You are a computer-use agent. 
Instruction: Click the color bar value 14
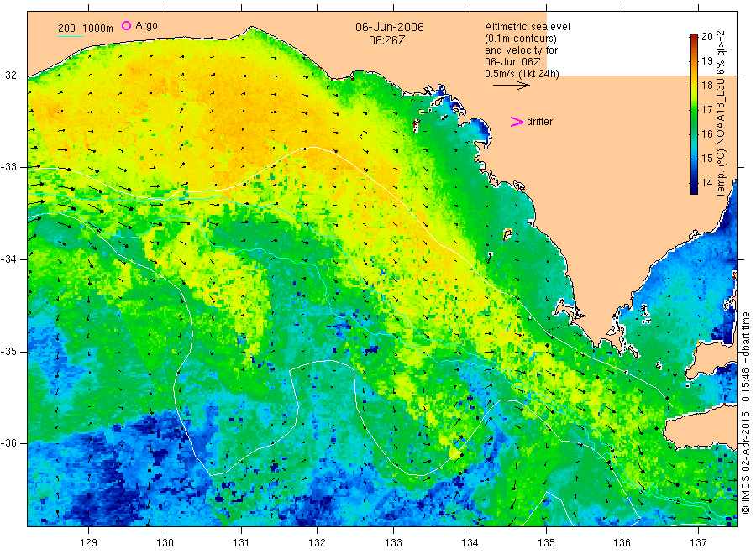[706, 183]
